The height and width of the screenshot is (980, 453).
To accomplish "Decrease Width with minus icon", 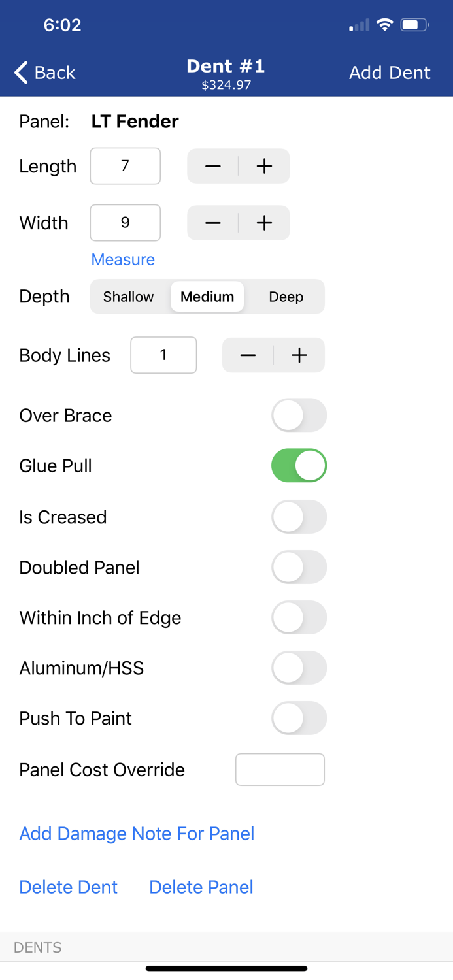I will pos(213,223).
